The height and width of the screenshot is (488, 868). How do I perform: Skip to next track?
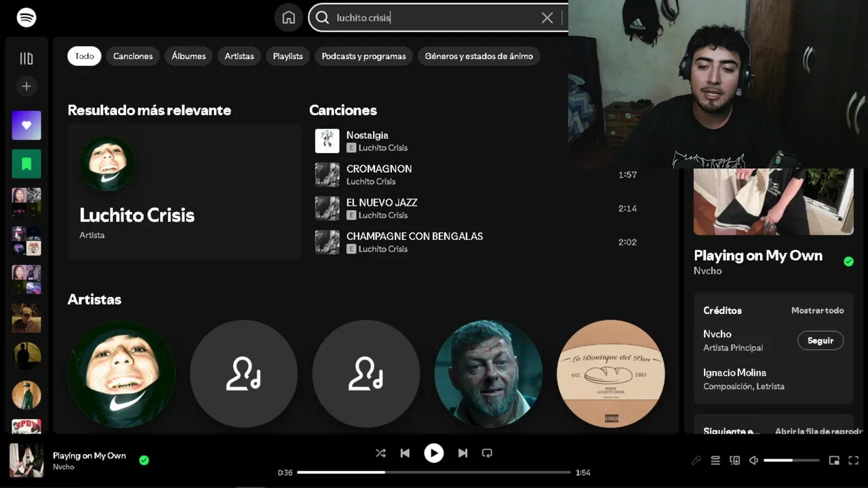tap(462, 453)
